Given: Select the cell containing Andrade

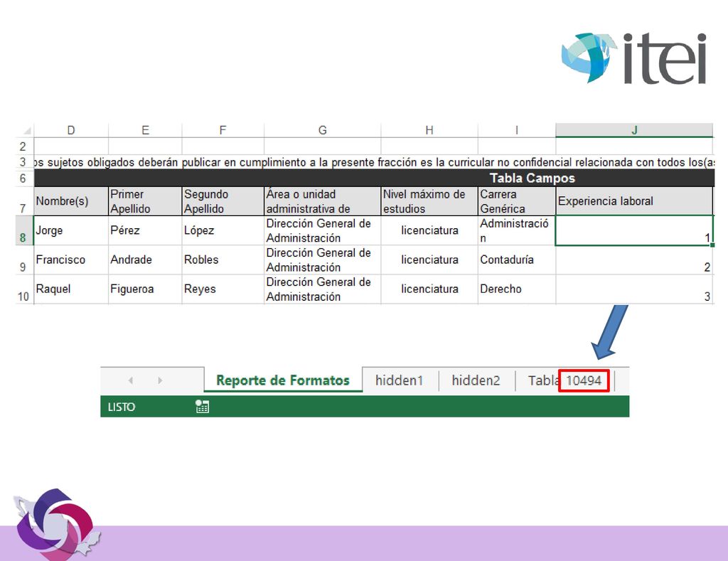Looking at the screenshot, I should pos(145,260).
